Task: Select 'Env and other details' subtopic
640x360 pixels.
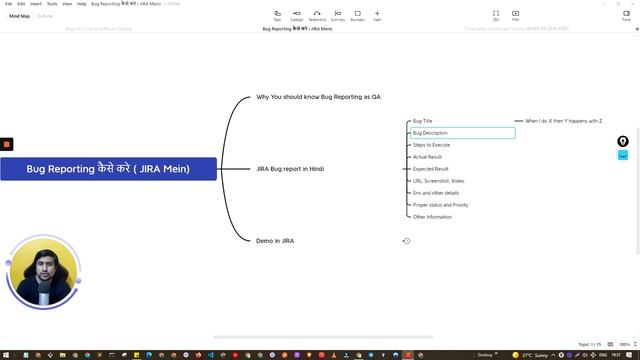Action: click(x=436, y=193)
